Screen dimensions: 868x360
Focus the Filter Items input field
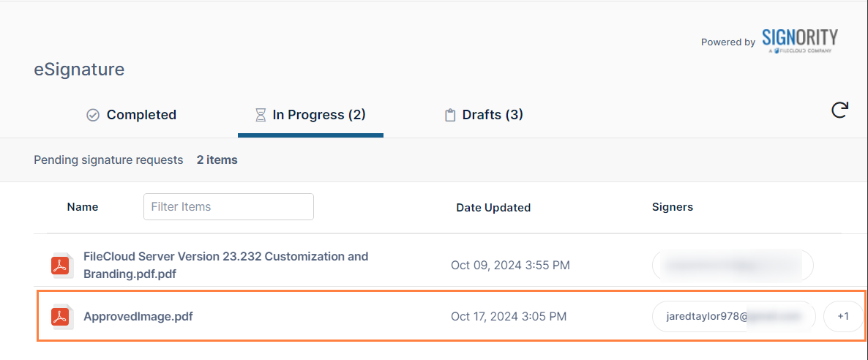[228, 207]
